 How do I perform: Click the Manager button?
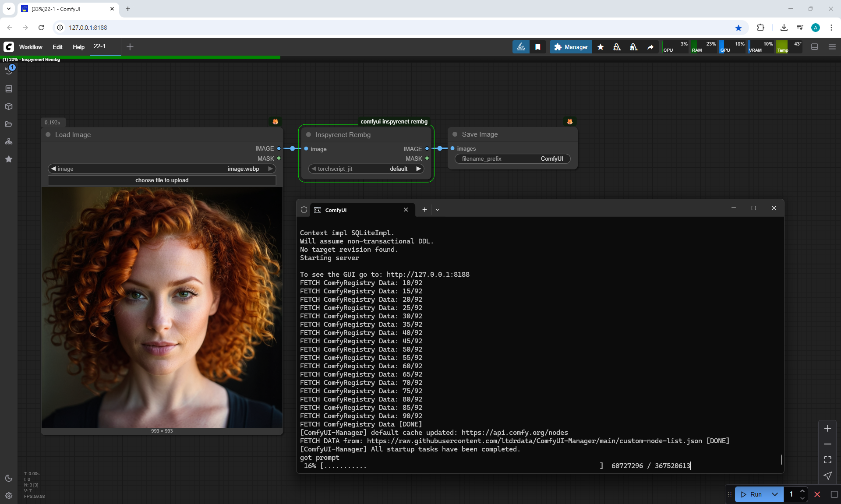[571, 47]
